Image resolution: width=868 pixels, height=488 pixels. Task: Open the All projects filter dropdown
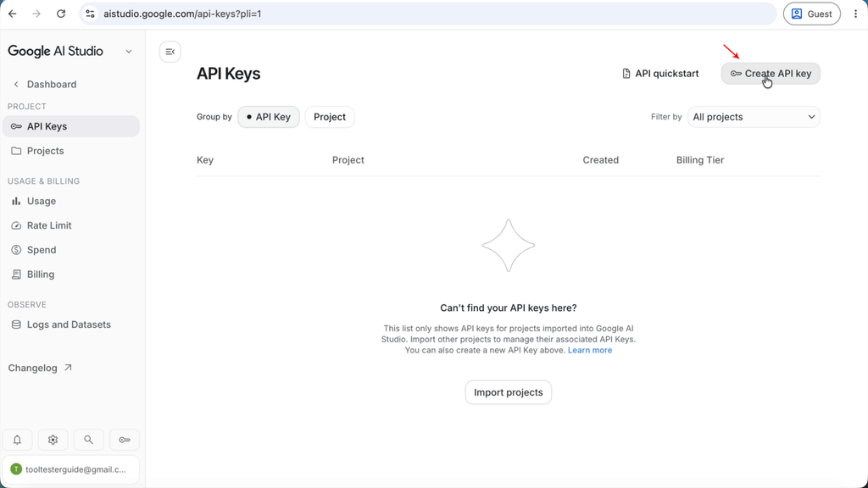pyautogui.click(x=754, y=117)
